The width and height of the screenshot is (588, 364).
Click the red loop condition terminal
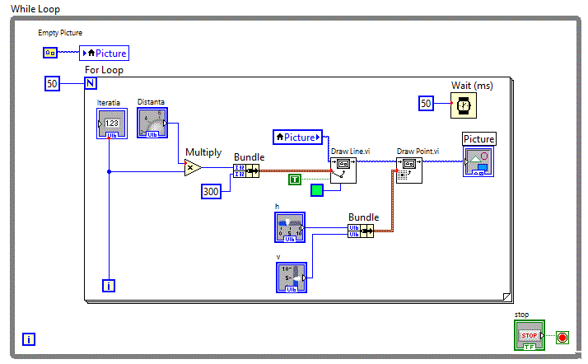[563, 337]
